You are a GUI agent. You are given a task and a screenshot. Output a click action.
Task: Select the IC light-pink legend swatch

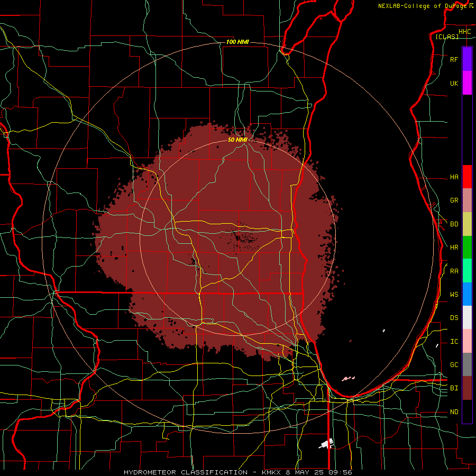(467, 341)
